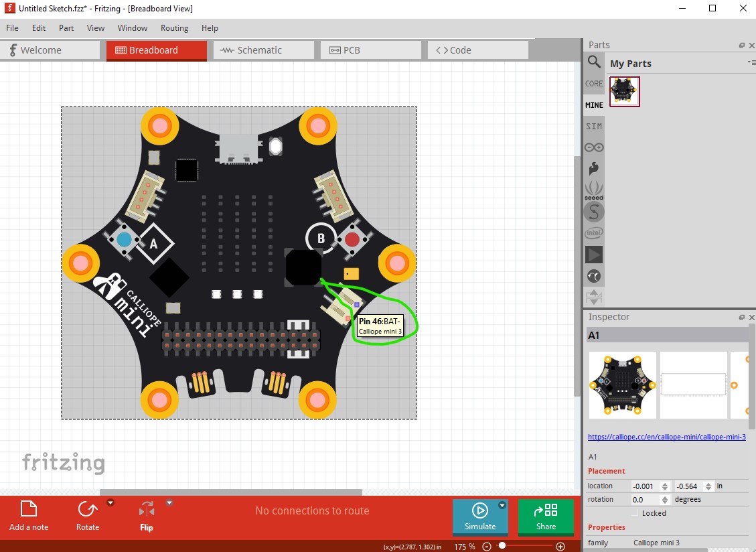This screenshot has width=756, height=552.
Task: Expand the Rotate options dropdown arrow
Action: 110,503
